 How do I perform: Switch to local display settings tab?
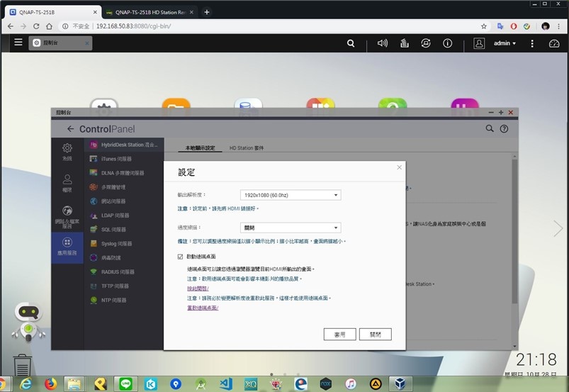coord(201,148)
